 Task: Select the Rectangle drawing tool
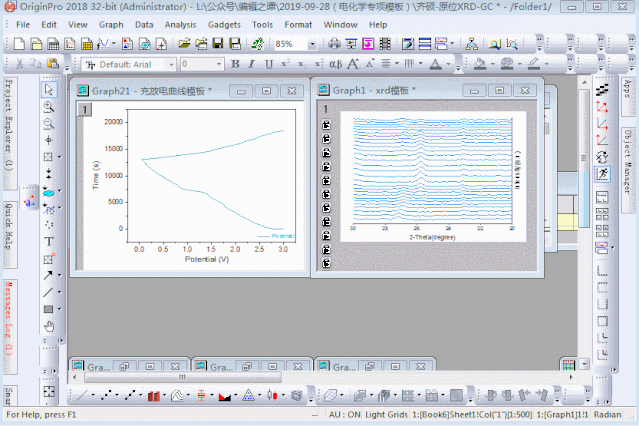[x=48, y=309]
